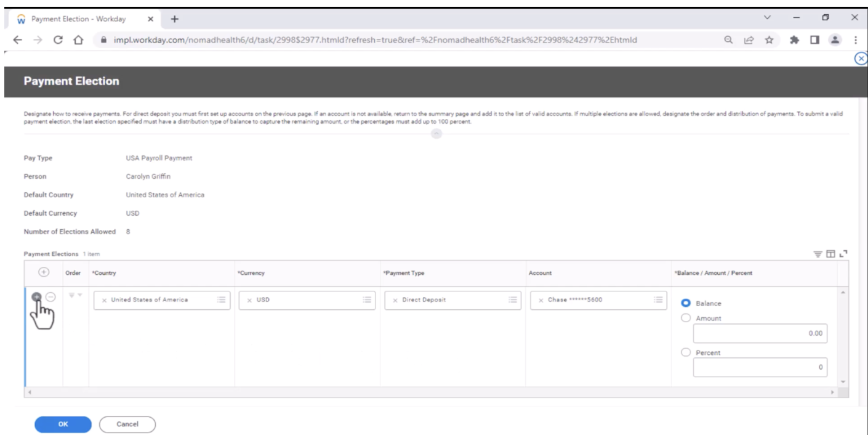Image resolution: width=868 pixels, height=435 pixels.
Task: Select the Balance radio option
Action: 685,304
